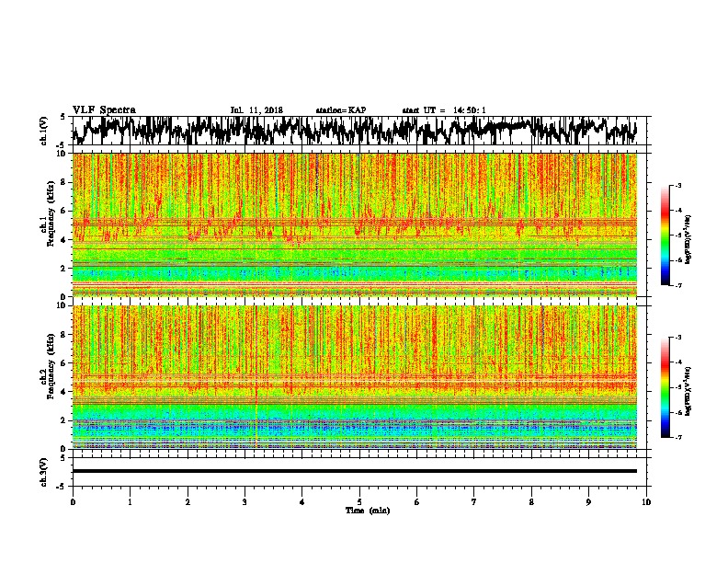Image resolution: width=728 pixels, height=563 pixels.
Task: Click the "-7" label on ch.2 color scale
Action: 677,437
